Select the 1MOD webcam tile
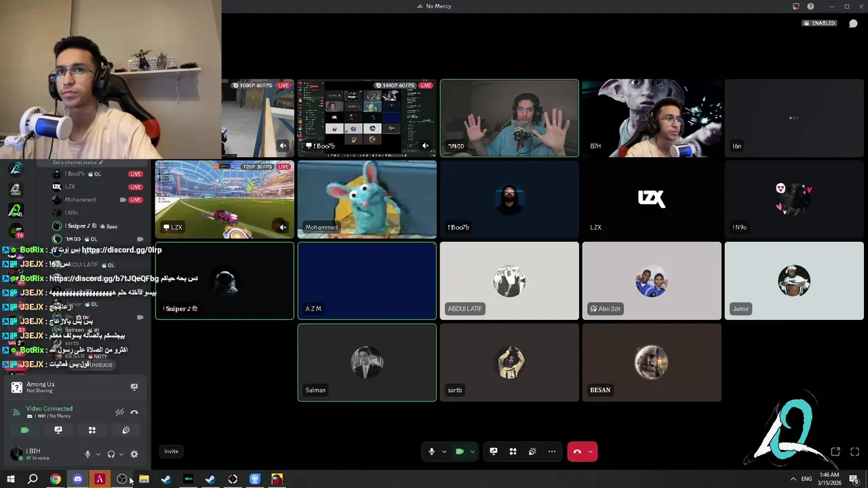868x488 pixels. pos(509,118)
